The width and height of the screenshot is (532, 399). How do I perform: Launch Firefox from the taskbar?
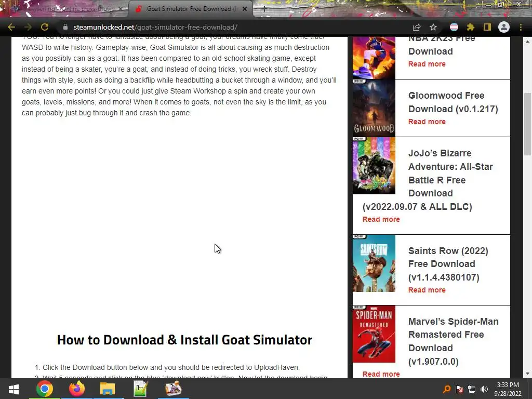77,389
